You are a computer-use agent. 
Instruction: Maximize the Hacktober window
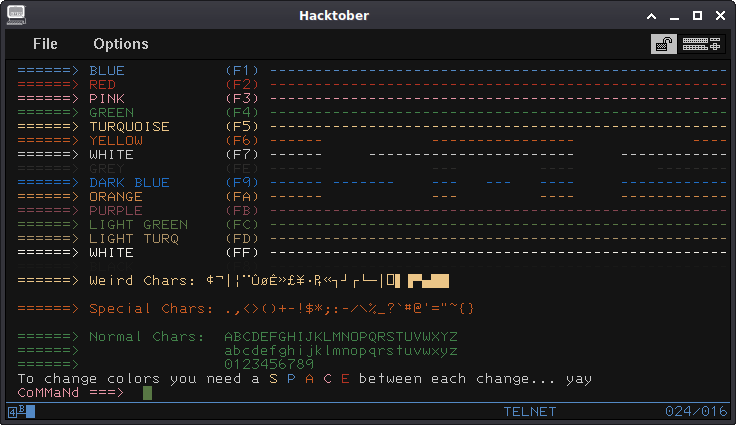tap(698, 16)
